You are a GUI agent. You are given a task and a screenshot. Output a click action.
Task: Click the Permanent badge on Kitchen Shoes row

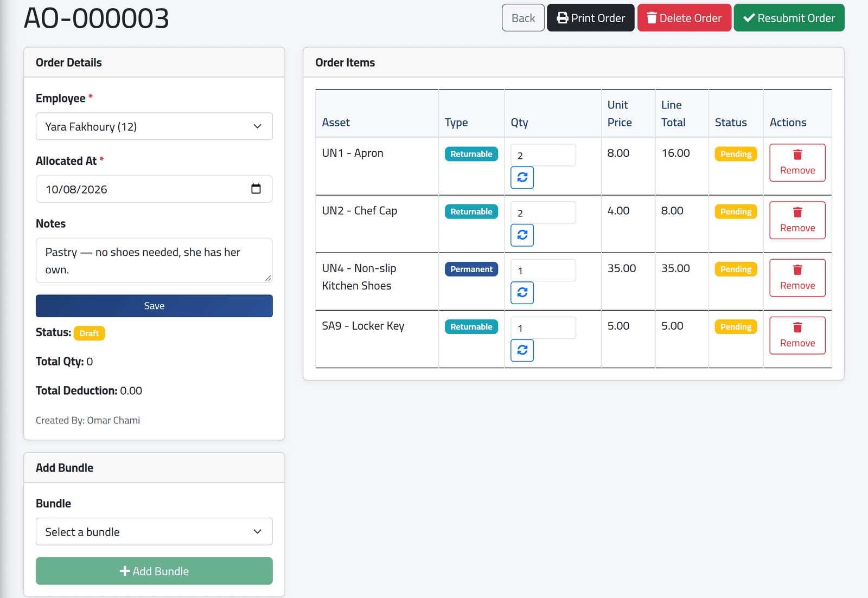point(471,269)
